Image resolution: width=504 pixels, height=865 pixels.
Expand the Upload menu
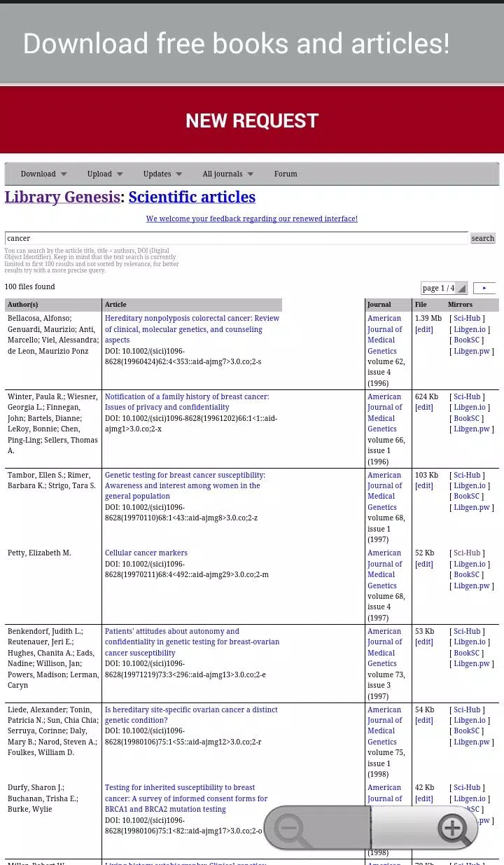[x=105, y=174]
